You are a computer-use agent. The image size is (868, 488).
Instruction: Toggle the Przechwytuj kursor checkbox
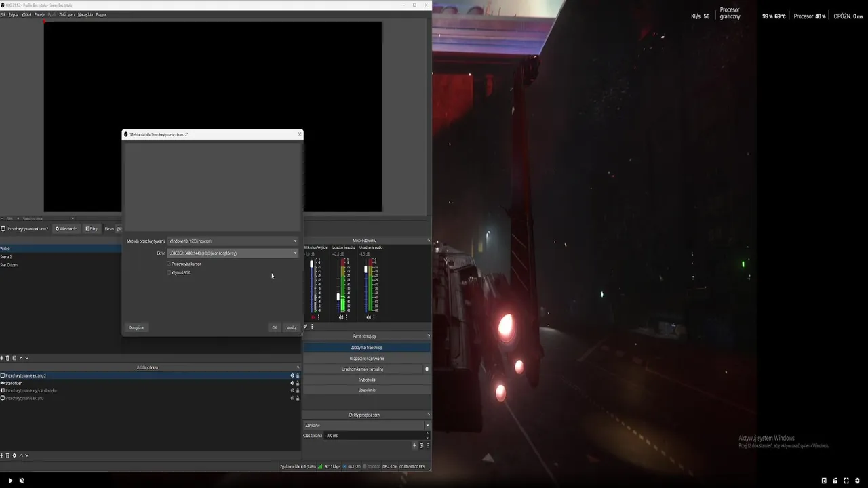(x=169, y=264)
